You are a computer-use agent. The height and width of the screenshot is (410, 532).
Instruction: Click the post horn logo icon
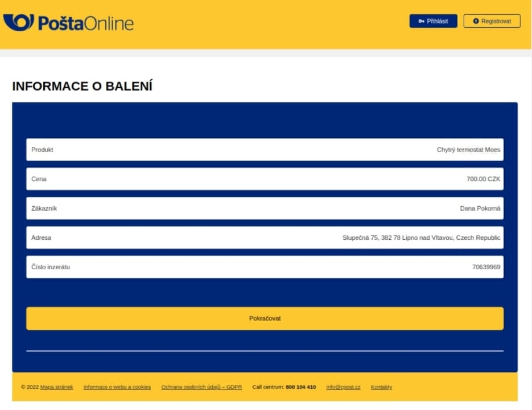pos(18,22)
